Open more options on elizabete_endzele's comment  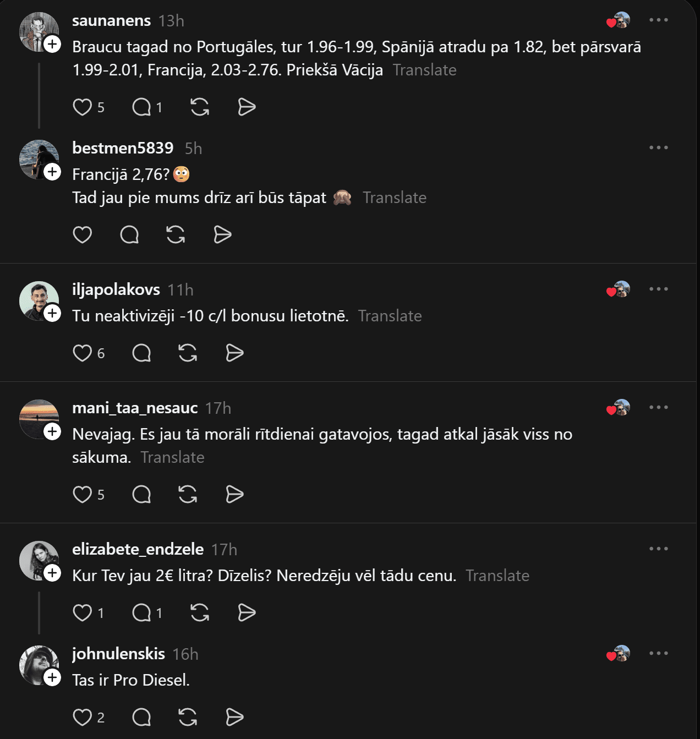[x=658, y=549]
